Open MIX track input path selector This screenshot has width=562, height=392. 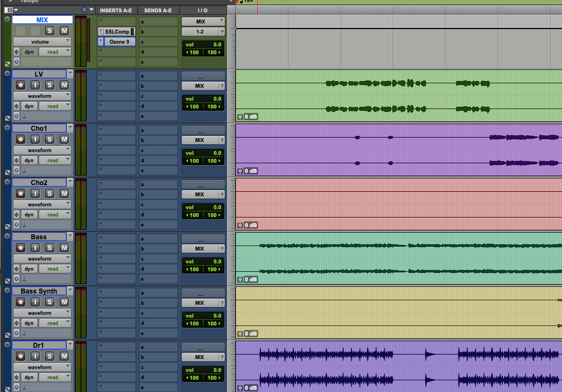[x=203, y=21]
